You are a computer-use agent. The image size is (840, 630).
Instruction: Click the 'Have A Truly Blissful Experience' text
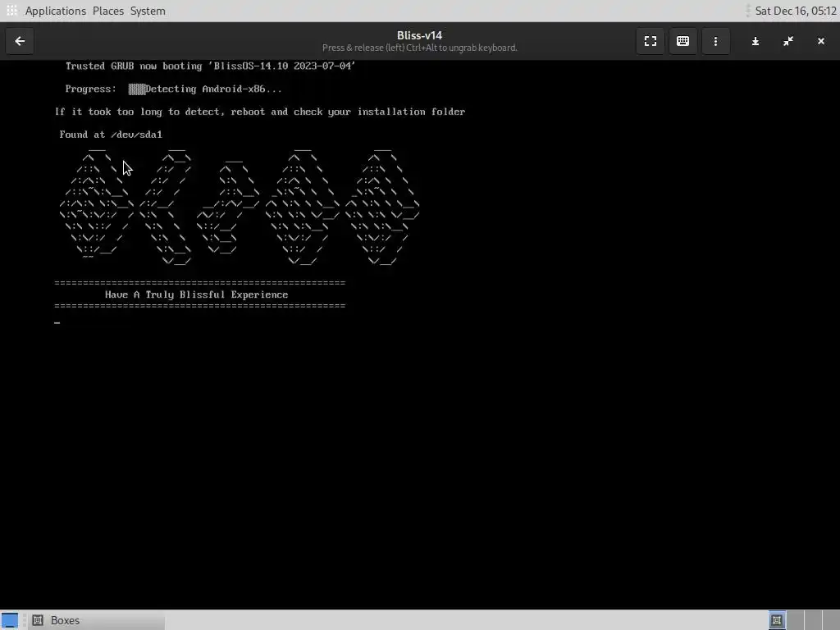tap(197, 294)
